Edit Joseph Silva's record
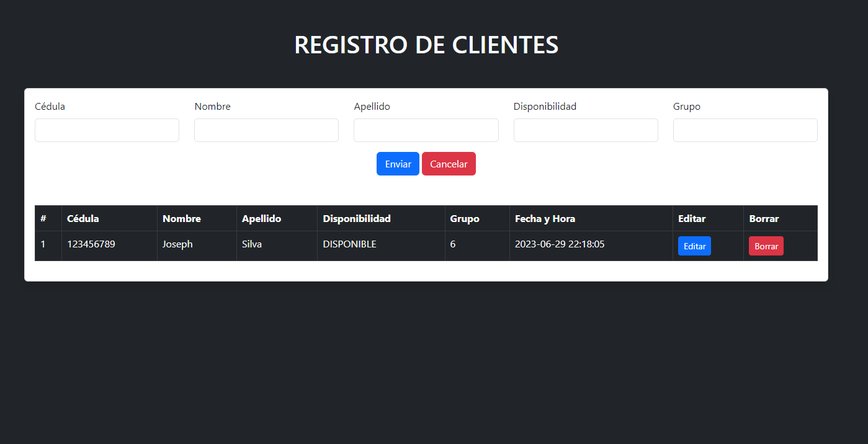The image size is (868, 444). pyautogui.click(x=694, y=246)
